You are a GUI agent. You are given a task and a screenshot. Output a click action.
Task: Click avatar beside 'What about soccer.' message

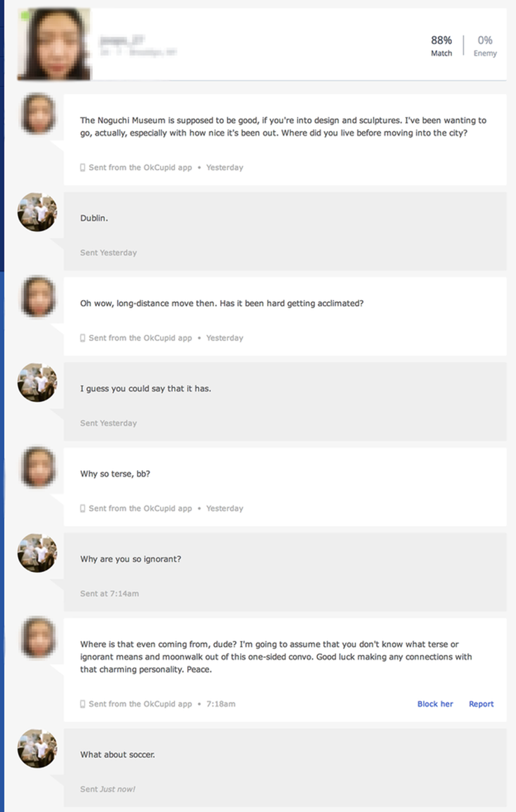pos(37,748)
